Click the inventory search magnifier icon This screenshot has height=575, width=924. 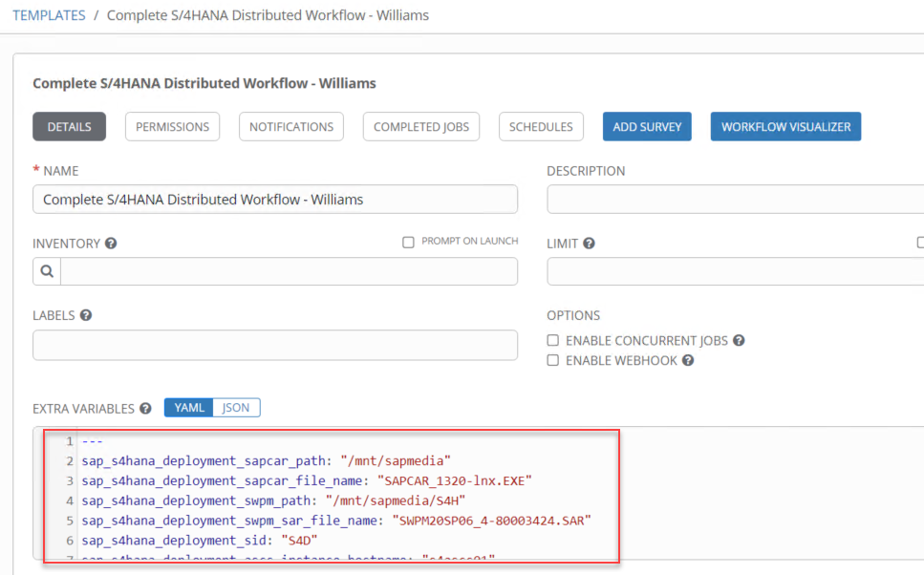coord(47,271)
